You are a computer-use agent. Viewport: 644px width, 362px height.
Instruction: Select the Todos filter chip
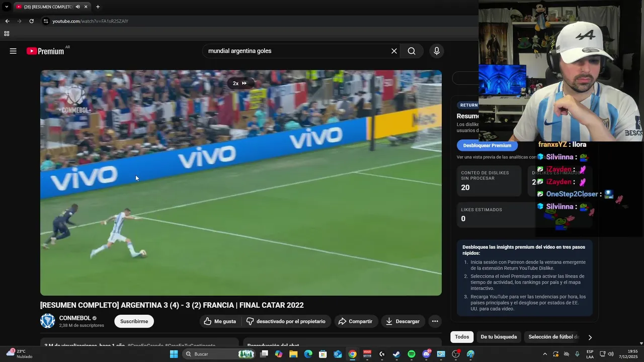(462, 337)
